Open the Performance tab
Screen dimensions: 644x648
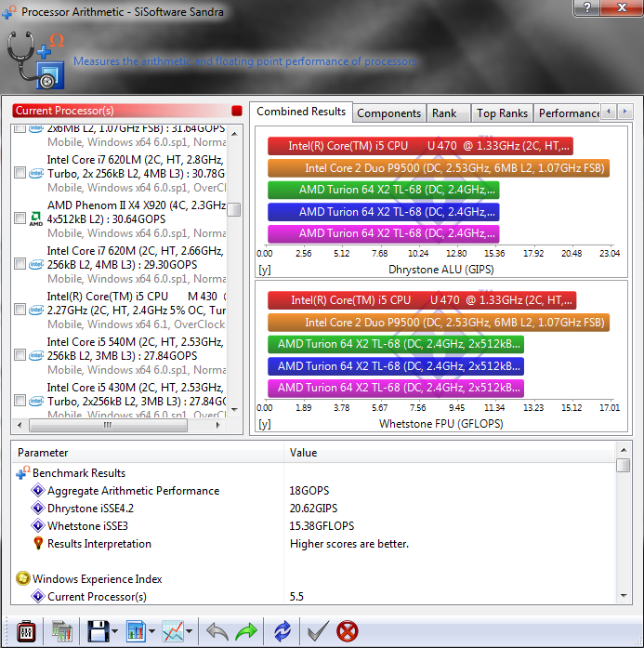tap(567, 113)
